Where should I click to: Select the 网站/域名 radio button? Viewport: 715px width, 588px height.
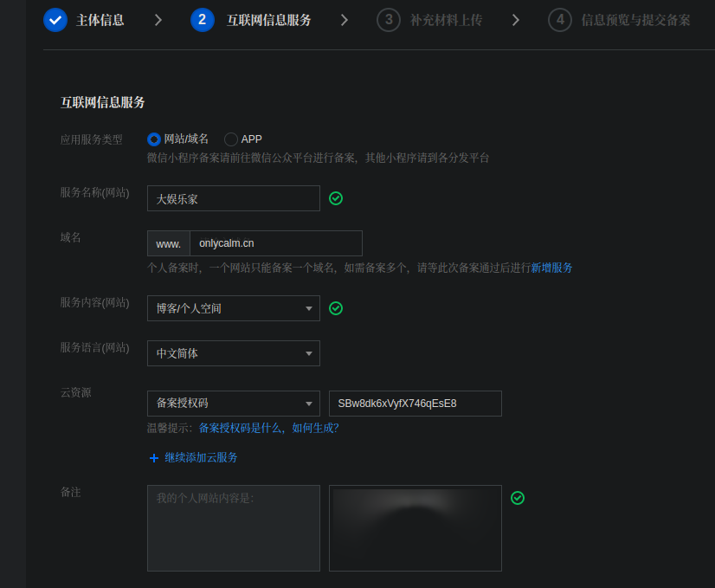pyautogui.click(x=154, y=139)
